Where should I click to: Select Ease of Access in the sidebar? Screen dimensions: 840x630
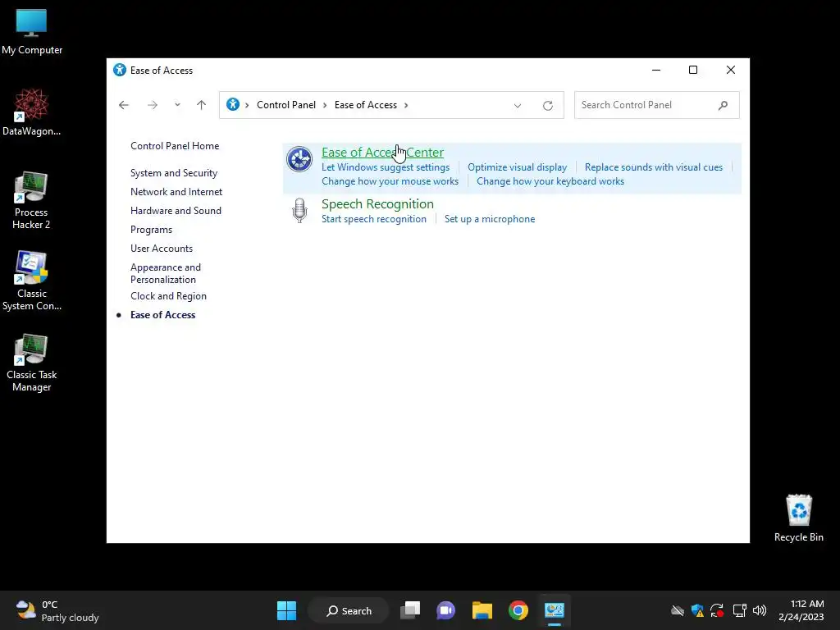(163, 315)
